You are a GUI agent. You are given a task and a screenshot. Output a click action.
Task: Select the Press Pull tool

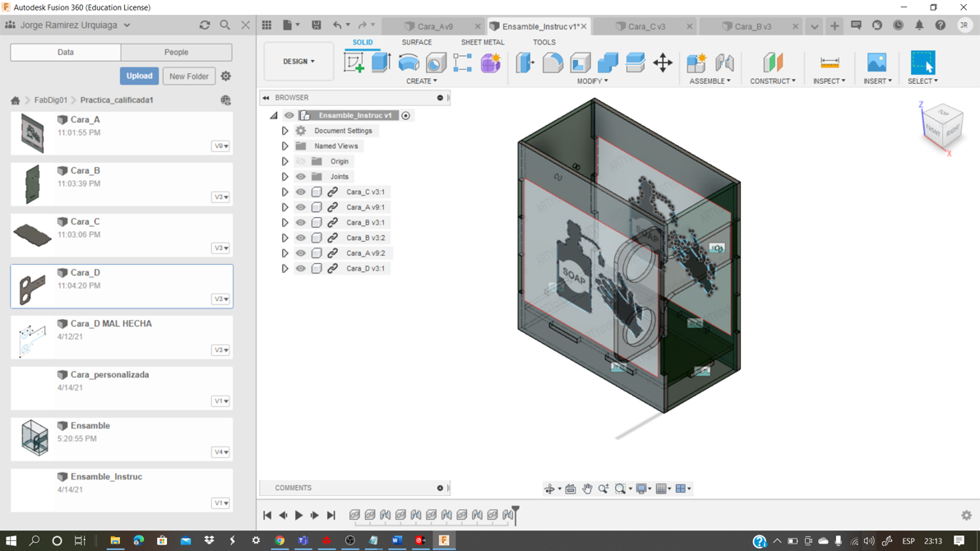[x=525, y=63]
